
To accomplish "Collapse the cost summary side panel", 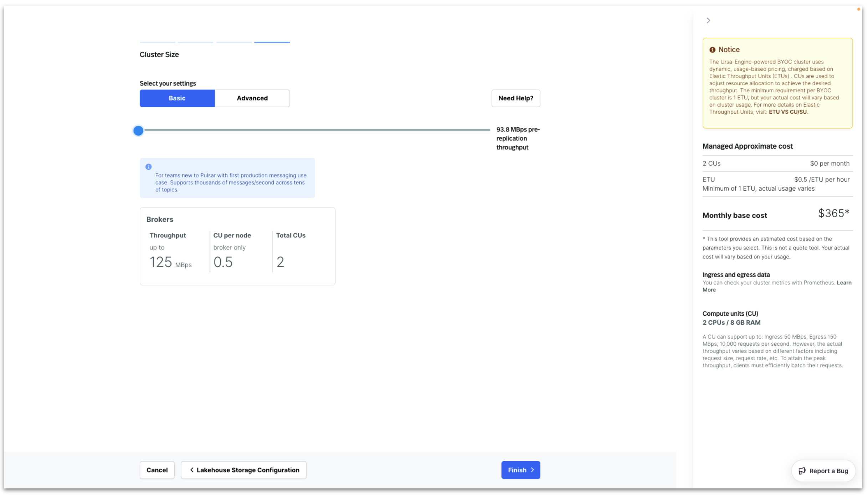I will click(708, 20).
